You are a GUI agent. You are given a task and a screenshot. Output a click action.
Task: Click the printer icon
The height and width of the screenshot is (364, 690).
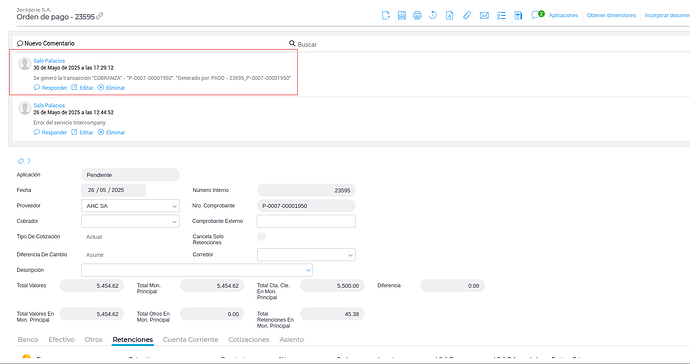coord(417,15)
